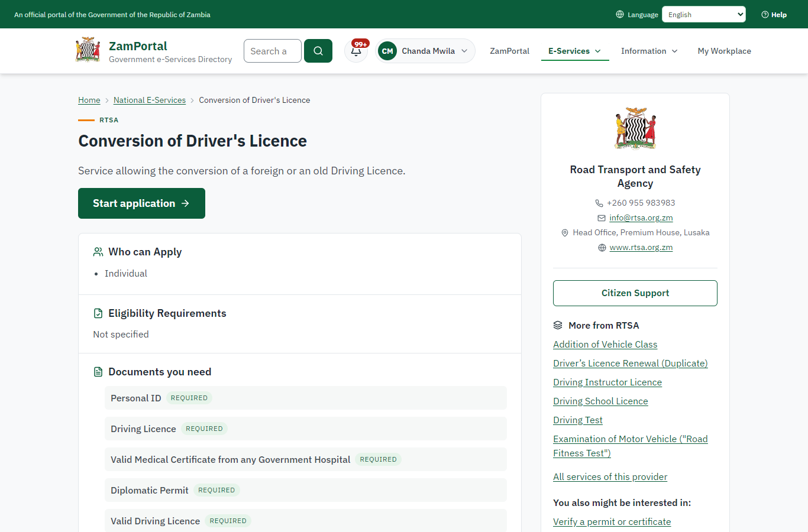Click the document icon beside Documents you need
Viewport: 808px width, 532px height.
(98, 372)
